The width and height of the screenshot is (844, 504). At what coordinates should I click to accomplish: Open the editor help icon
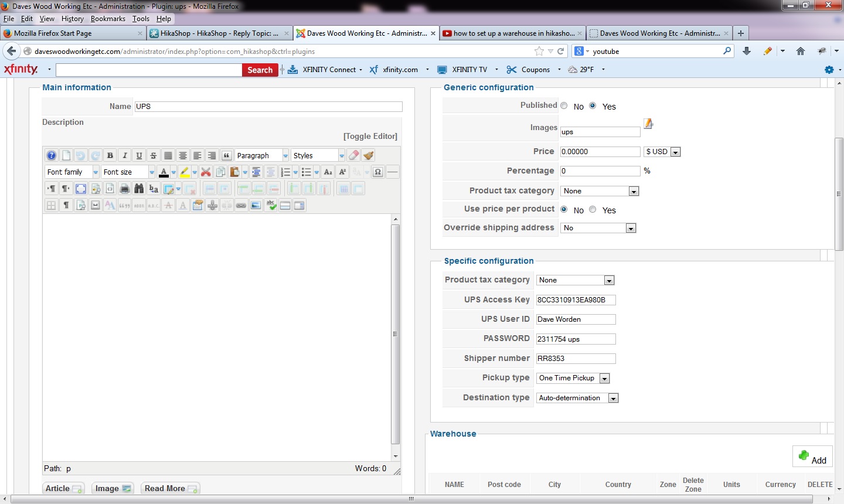click(x=52, y=155)
